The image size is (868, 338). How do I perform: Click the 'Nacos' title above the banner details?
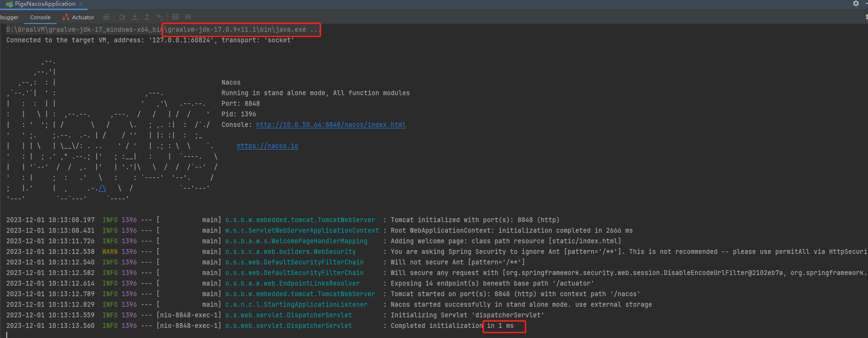tap(231, 83)
